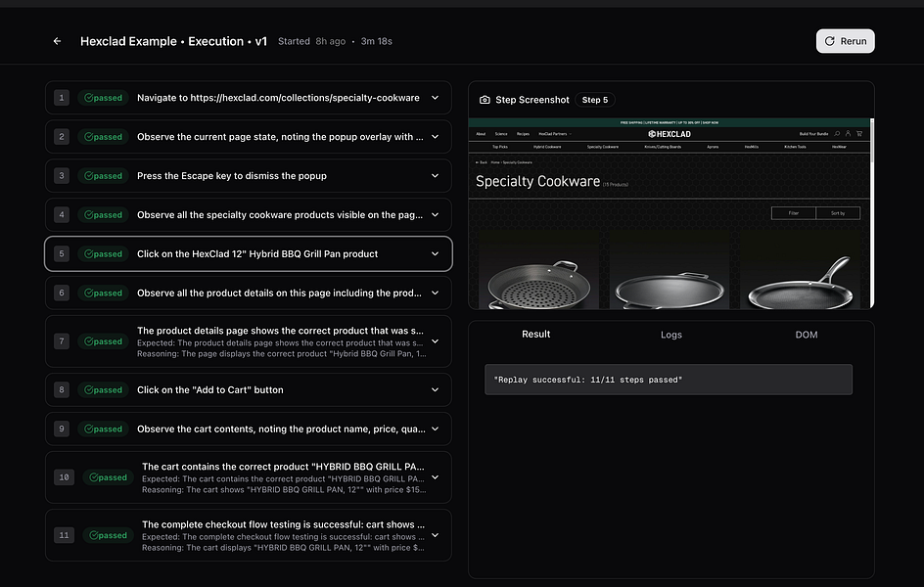Click the BBQ grill pan product thumbnail
This screenshot has height=587, width=924.
click(x=538, y=271)
